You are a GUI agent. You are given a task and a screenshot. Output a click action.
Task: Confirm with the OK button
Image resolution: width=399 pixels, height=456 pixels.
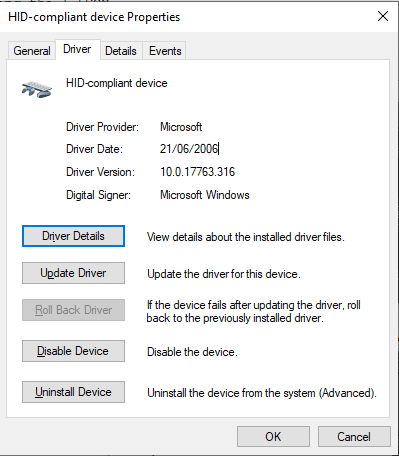273,436
